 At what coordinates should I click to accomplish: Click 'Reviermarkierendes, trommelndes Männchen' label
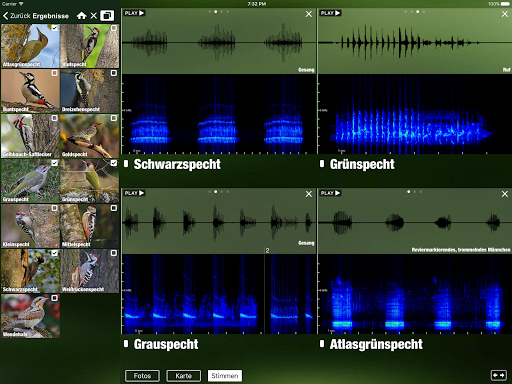461,250
